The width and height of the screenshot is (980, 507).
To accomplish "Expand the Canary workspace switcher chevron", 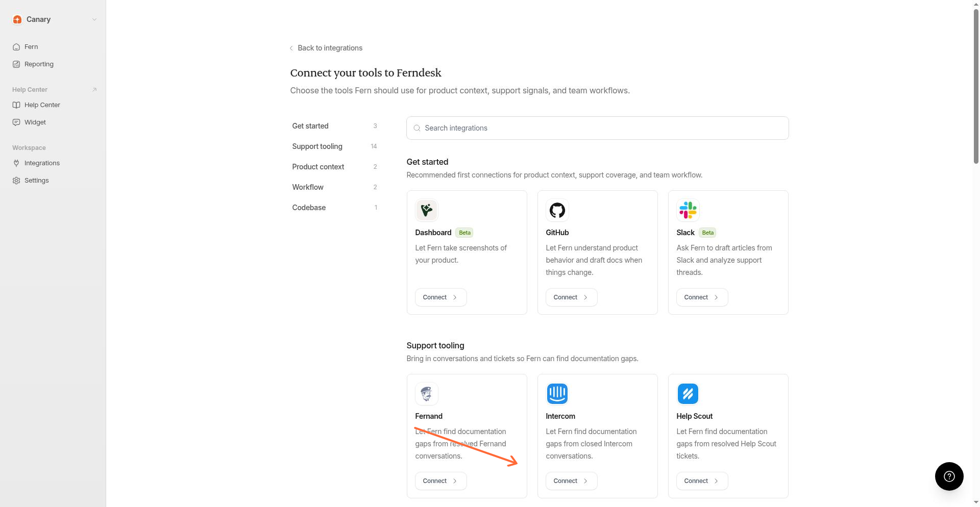I will [94, 19].
